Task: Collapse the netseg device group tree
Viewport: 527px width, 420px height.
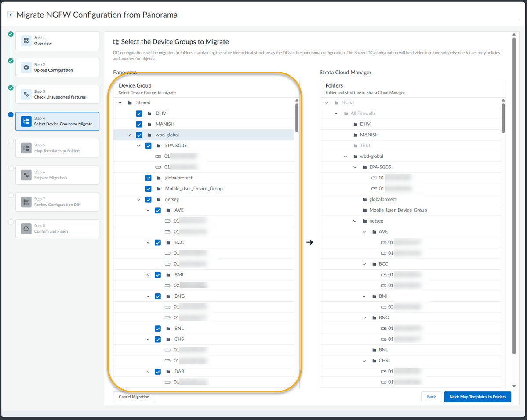Action: pyautogui.click(x=139, y=200)
